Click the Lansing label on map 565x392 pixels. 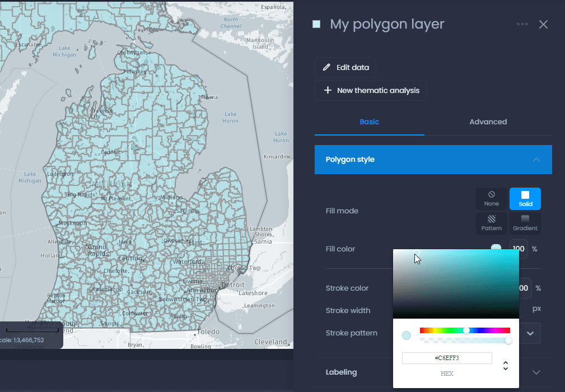pos(130,258)
